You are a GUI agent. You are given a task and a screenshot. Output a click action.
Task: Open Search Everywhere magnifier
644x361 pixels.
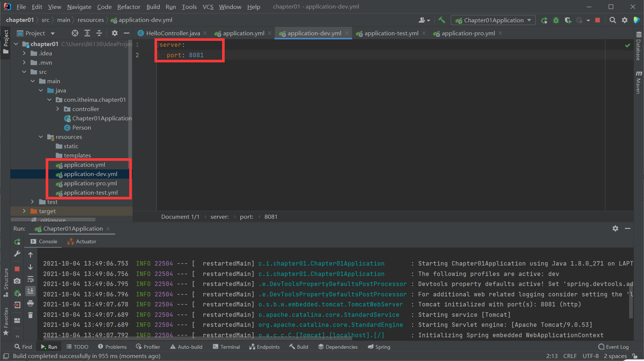pyautogui.click(x=613, y=20)
